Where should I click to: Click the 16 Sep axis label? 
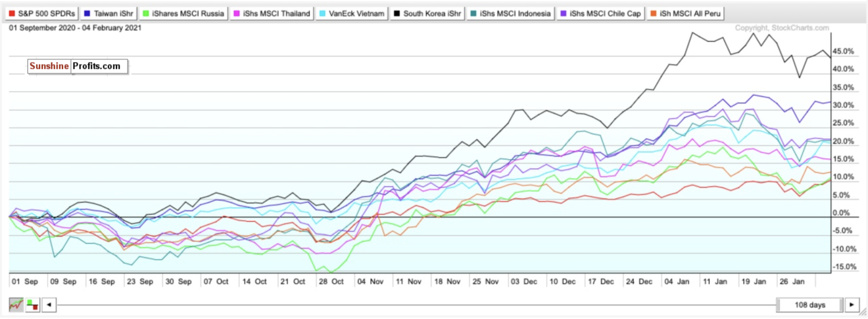(x=101, y=282)
